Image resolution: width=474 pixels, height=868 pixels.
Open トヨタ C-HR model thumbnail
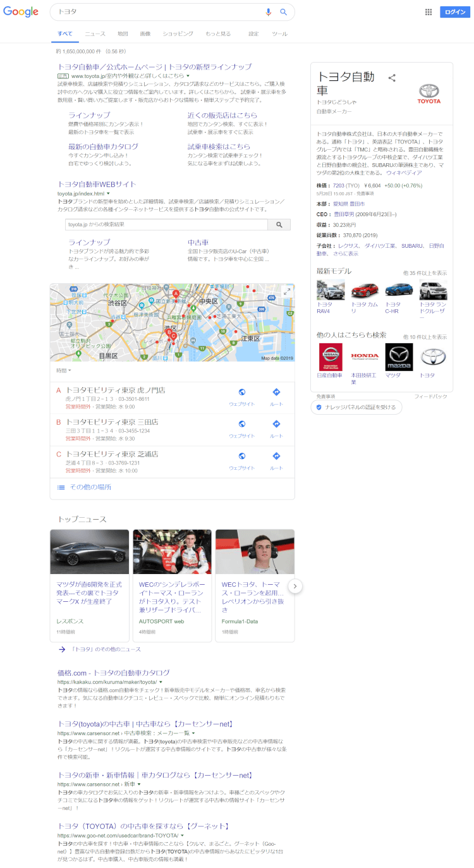[399, 290]
